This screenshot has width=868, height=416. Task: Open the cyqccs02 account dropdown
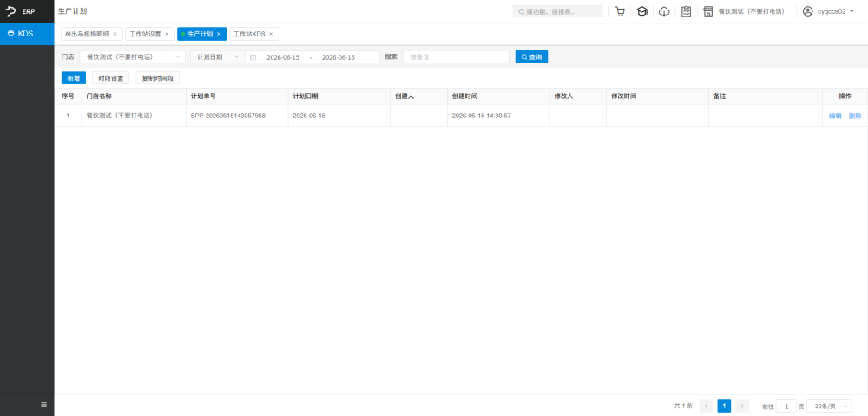click(835, 11)
